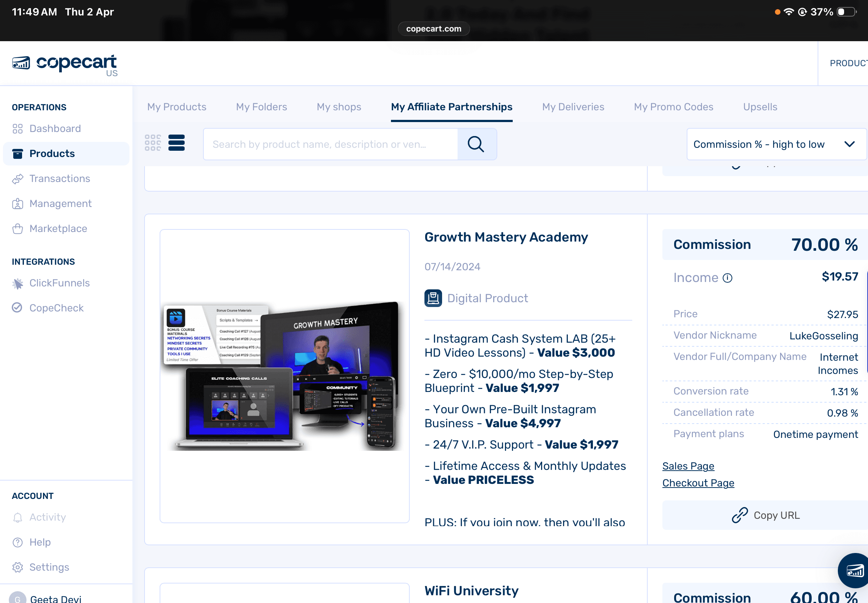The height and width of the screenshot is (603, 868).
Task: Switch to grid view layout
Action: pyautogui.click(x=153, y=143)
